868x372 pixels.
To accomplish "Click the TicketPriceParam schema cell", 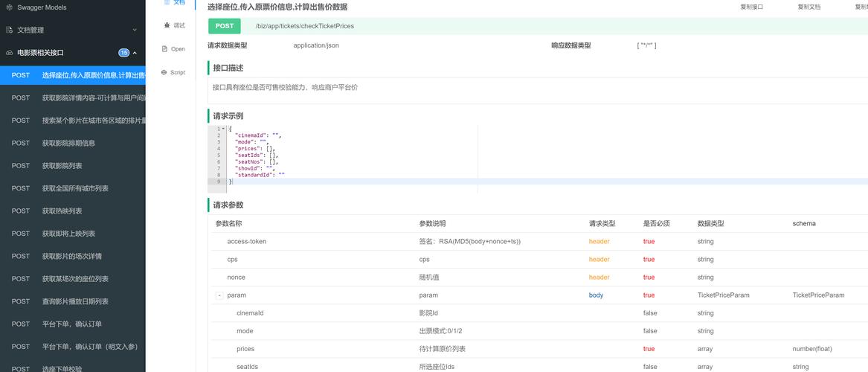I will click(x=819, y=295).
